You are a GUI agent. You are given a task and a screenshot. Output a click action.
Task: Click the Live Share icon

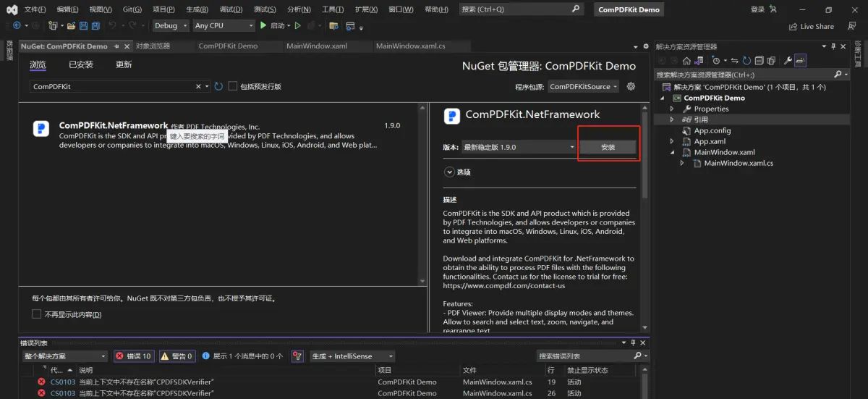tap(793, 26)
